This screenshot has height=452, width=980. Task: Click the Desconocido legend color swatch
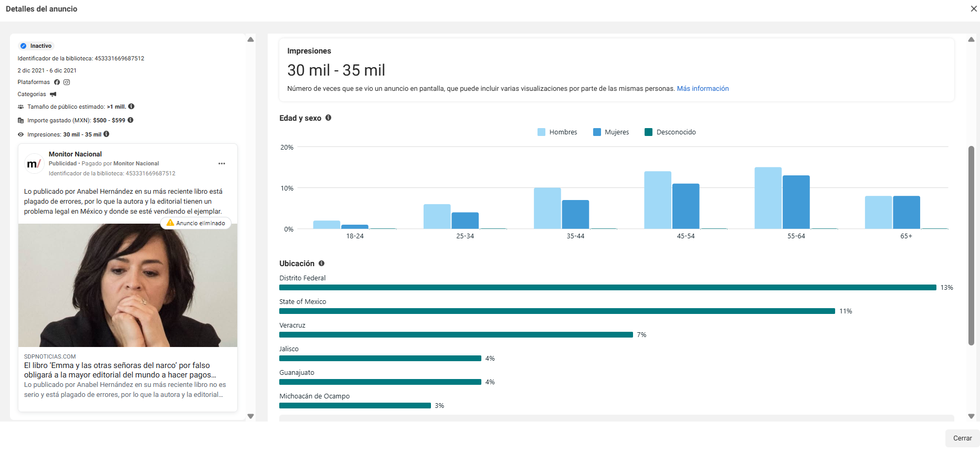point(648,132)
